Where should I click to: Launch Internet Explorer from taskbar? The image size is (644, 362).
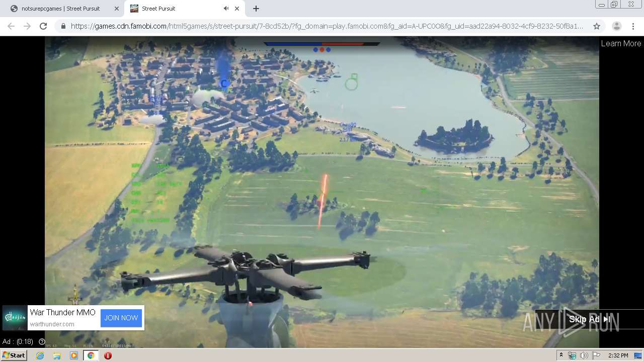[40, 355]
